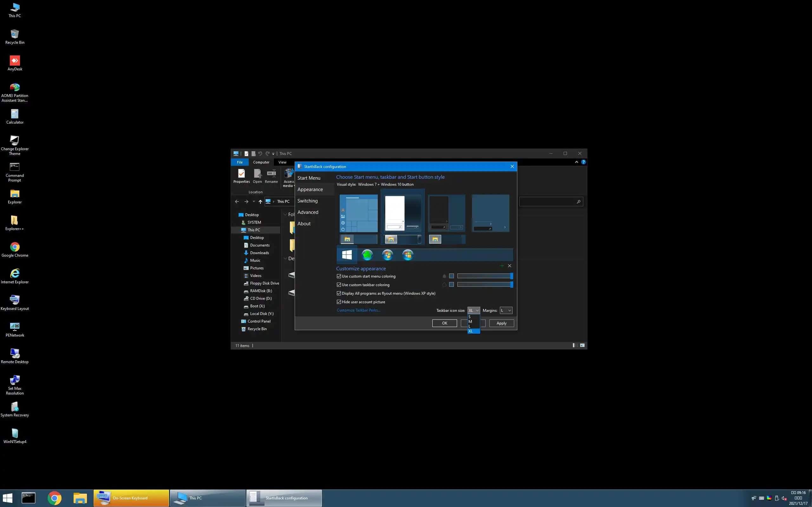Choose the Windows 7 orb Start button

click(x=387, y=255)
